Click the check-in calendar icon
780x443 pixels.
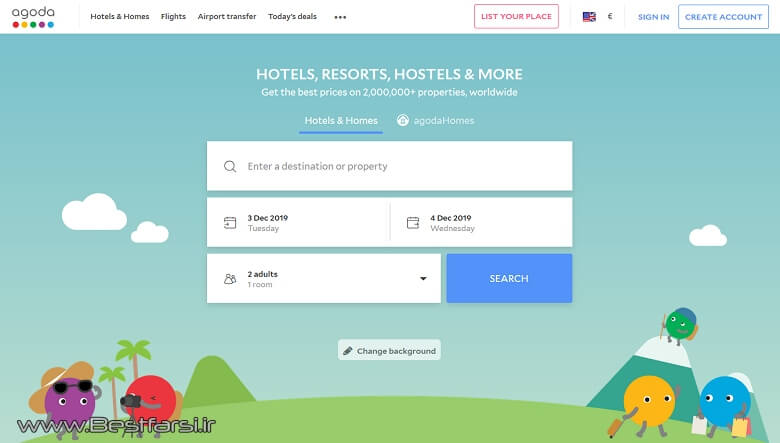230,223
